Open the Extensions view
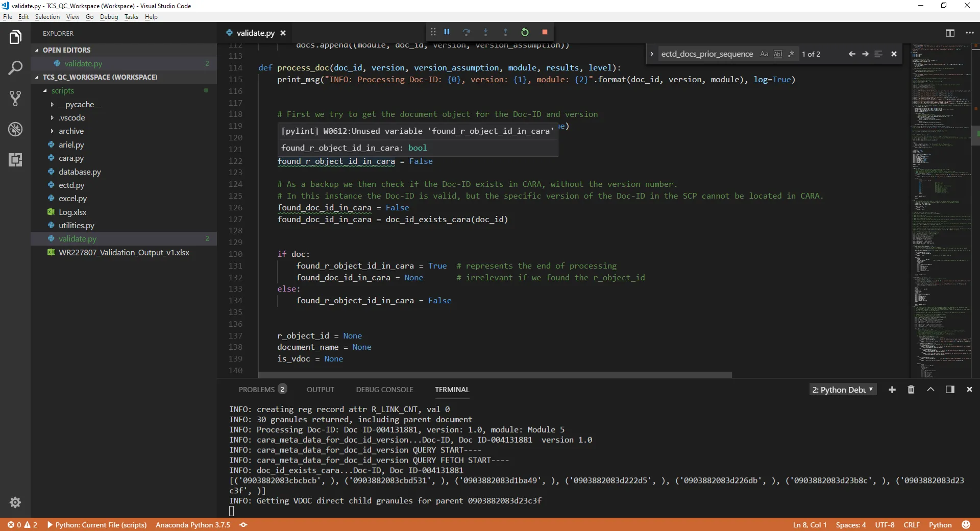Image resolution: width=980 pixels, height=531 pixels. click(x=15, y=160)
